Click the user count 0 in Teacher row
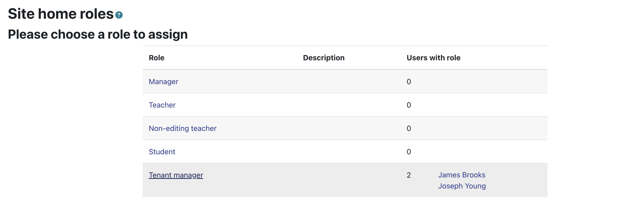This screenshot has width=644, height=217. click(x=408, y=105)
